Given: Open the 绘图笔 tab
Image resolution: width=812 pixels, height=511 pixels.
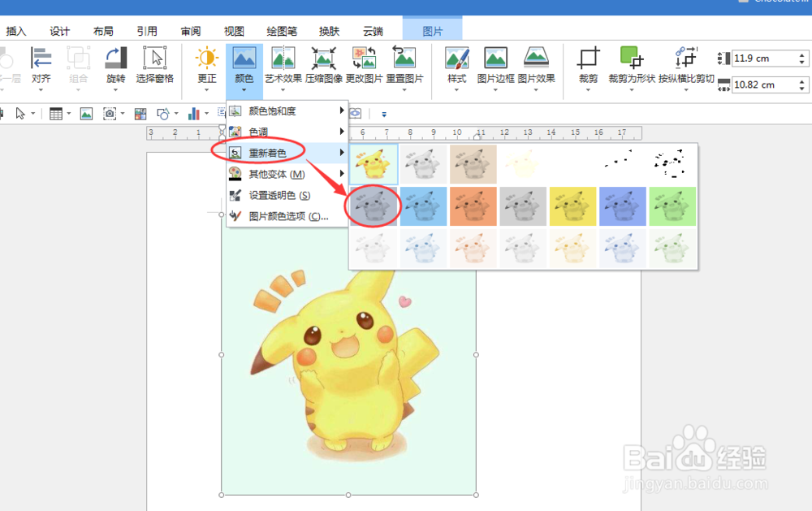Looking at the screenshot, I should [282, 31].
